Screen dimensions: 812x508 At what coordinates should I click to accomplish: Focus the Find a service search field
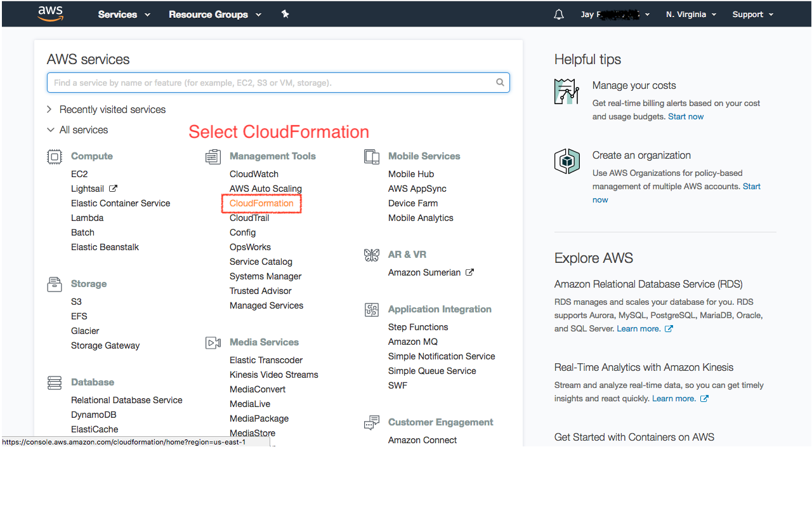[278, 83]
